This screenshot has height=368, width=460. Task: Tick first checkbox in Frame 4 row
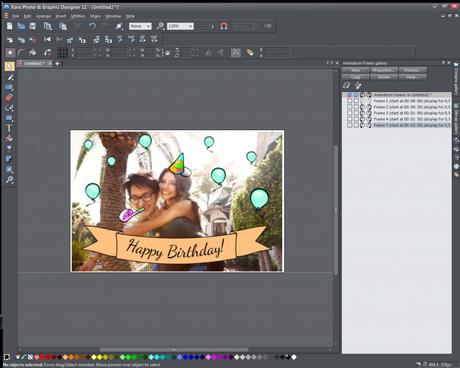[x=350, y=119]
